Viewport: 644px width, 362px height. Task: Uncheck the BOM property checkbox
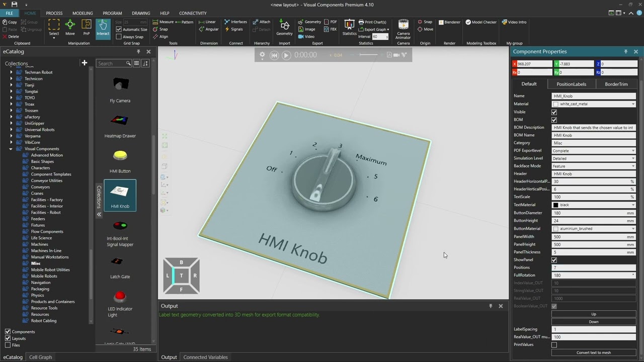pos(554,120)
